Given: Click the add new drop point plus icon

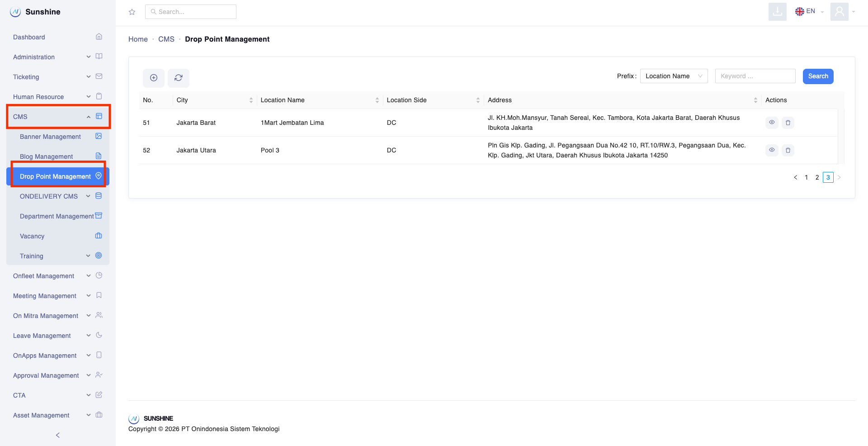Looking at the screenshot, I should [154, 78].
